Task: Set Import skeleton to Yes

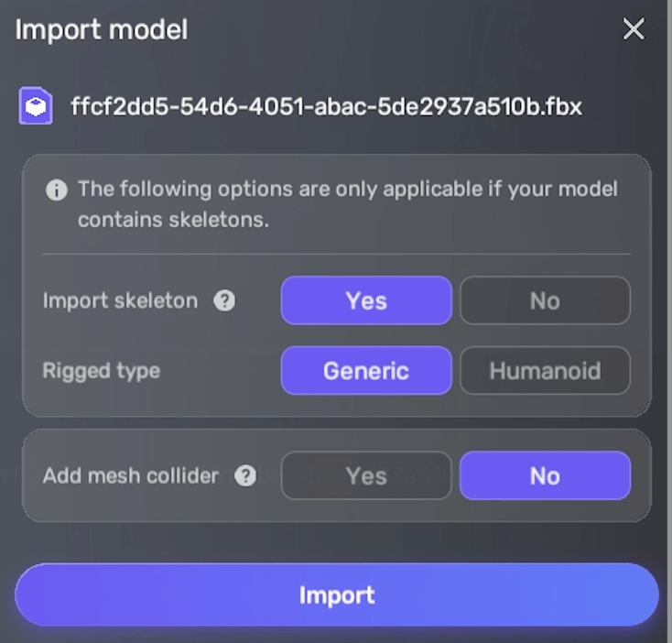Action: tap(366, 300)
